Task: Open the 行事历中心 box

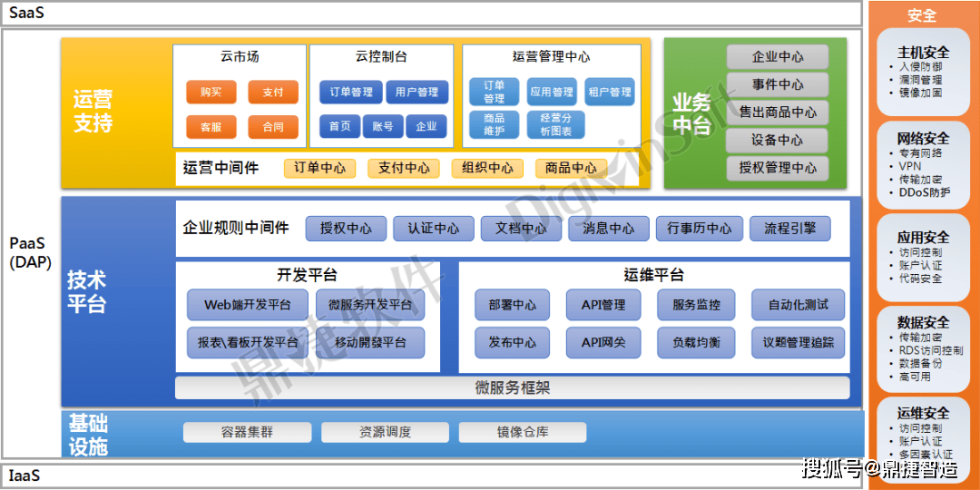Action: [699, 229]
